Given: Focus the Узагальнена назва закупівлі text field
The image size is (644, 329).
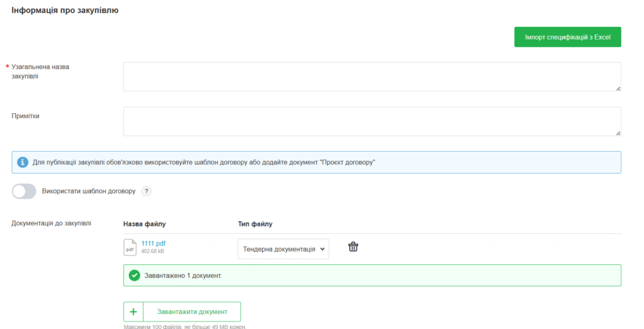Looking at the screenshot, I should 372,77.
